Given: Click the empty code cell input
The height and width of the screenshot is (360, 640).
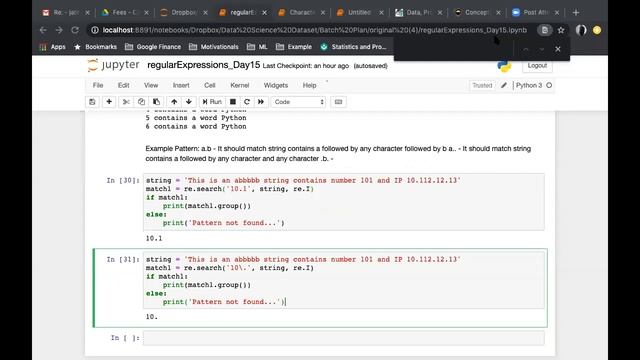Looking at the screenshot, I should [x=344, y=338].
